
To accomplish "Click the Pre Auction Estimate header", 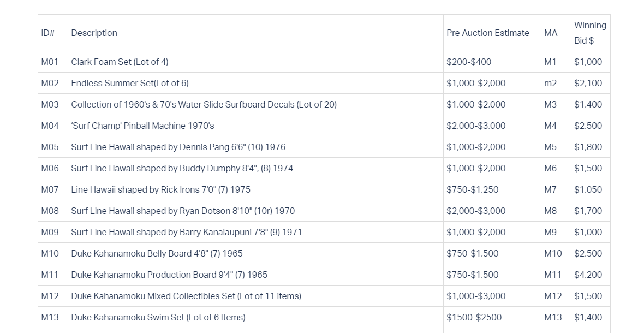I will point(487,33).
